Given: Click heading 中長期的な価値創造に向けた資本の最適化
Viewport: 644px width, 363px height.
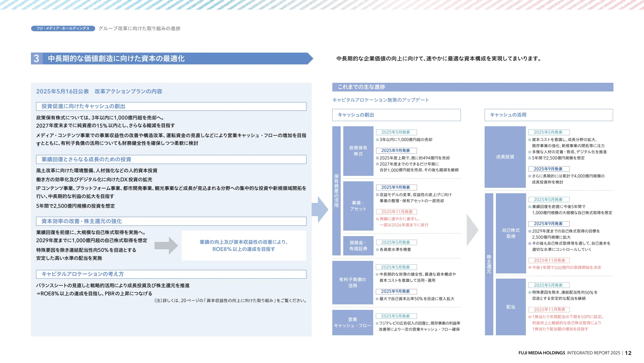Looking at the screenshot, I should click(x=116, y=58).
